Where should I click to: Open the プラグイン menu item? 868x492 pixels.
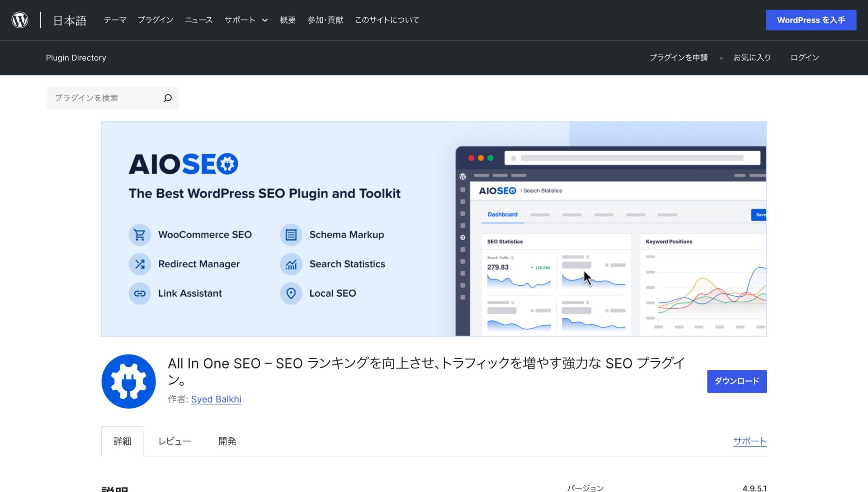pyautogui.click(x=155, y=20)
